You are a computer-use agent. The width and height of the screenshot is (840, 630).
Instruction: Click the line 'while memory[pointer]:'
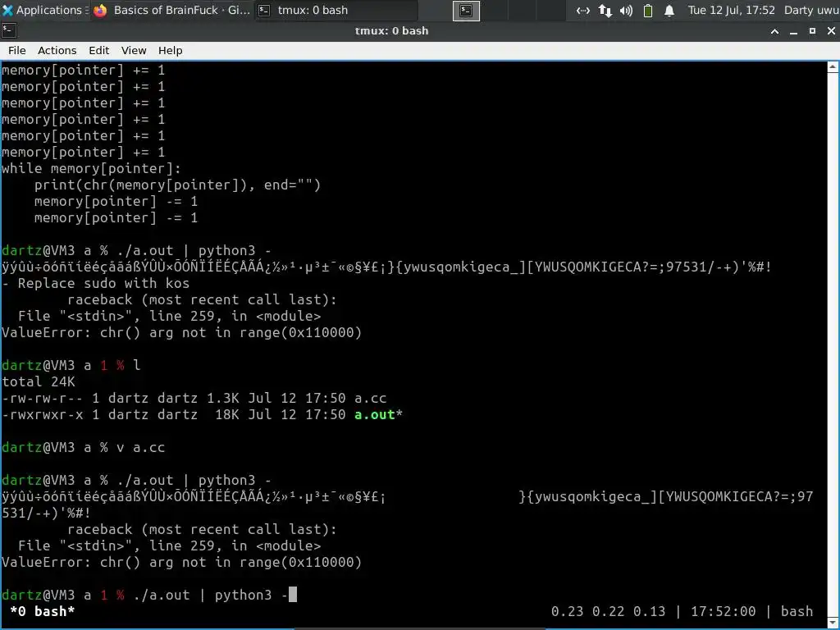[91, 169]
